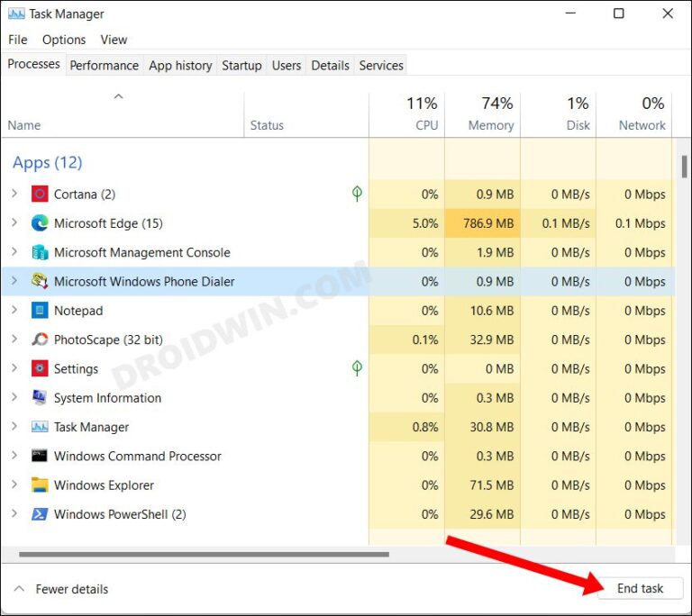Expand the PhotoScape (32 bit) row

tap(14, 340)
